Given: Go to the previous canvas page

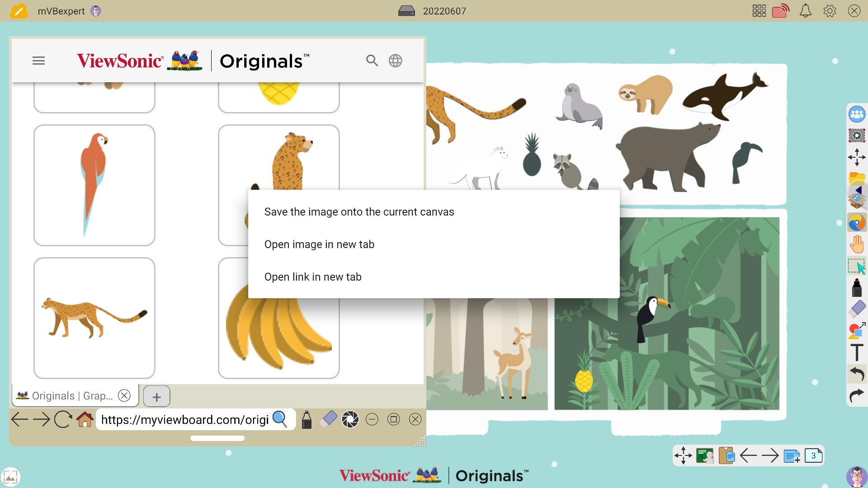Looking at the screenshot, I should click(748, 455).
